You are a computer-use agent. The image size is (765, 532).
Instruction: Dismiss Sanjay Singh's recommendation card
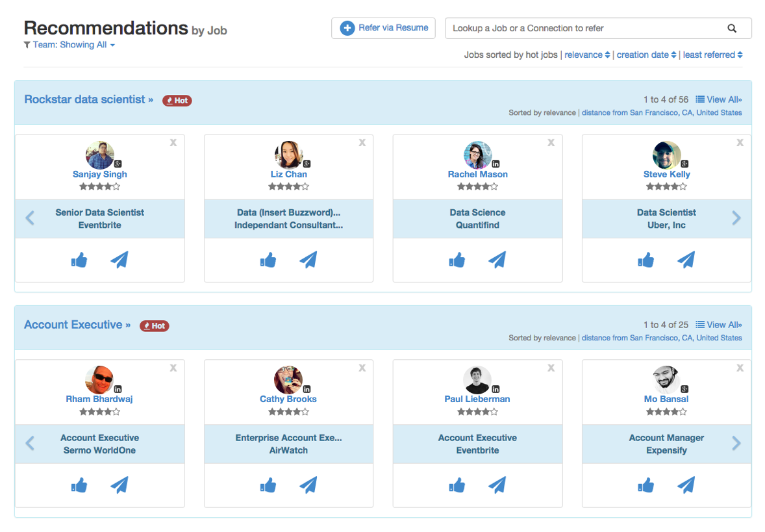tap(173, 143)
